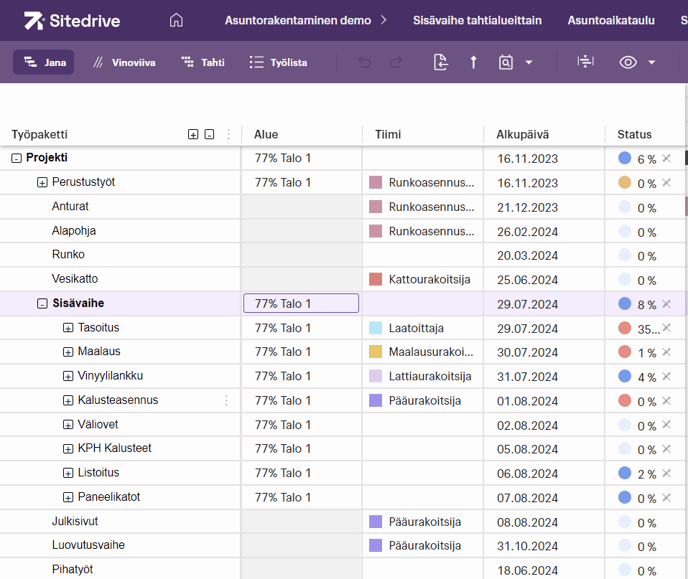Open the dropdown next to the calendar icon
688x579 pixels.
(x=529, y=62)
